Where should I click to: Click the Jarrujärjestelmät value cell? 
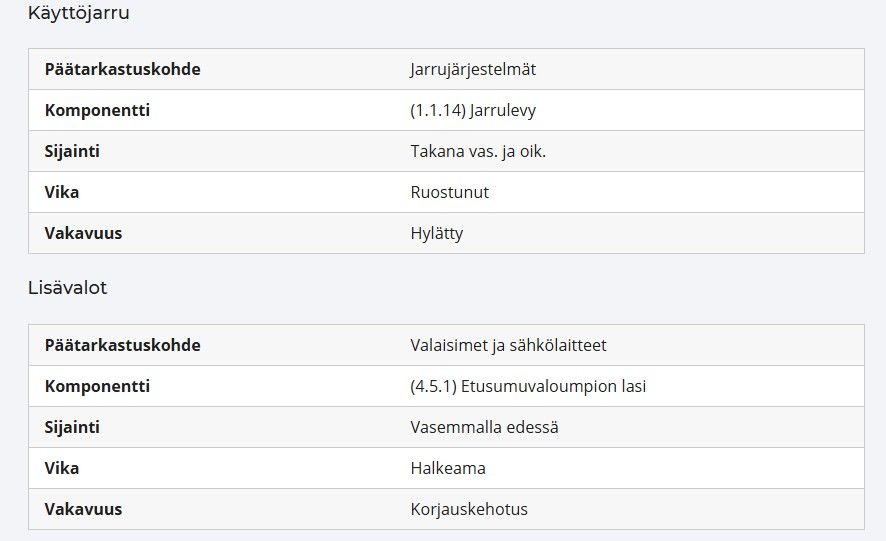pyautogui.click(x=473, y=70)
